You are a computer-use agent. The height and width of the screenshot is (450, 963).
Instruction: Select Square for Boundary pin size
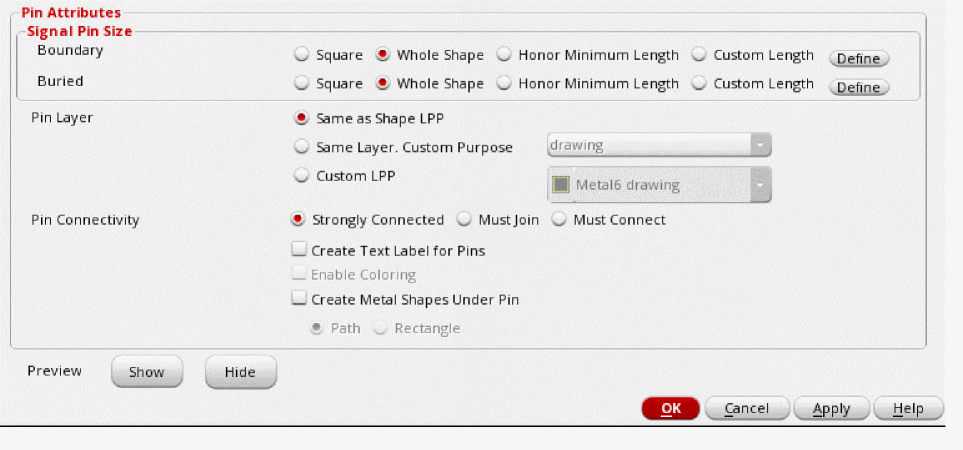[x=301, y=55]
